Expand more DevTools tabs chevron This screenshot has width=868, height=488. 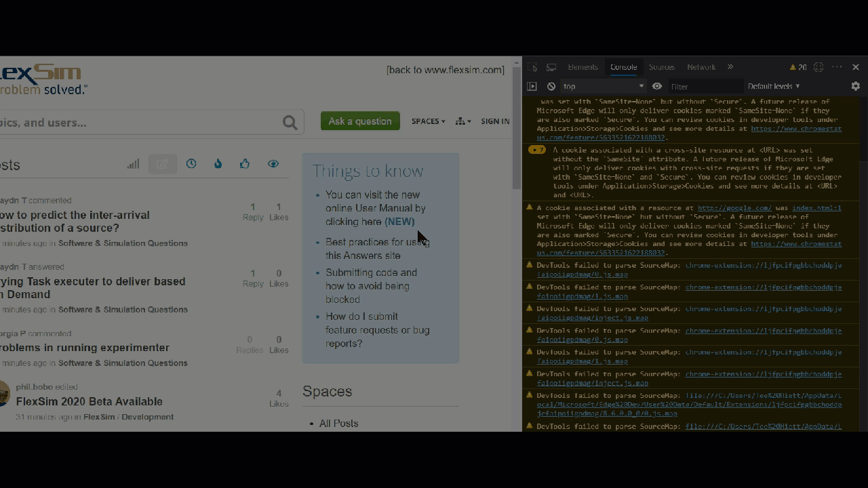click(x=730, y=67)
